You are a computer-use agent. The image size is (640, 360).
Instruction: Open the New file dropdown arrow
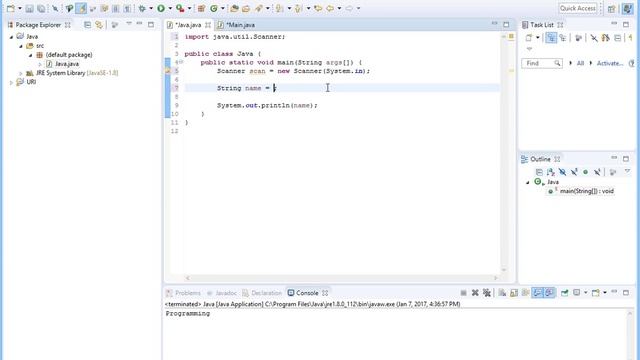20,8
